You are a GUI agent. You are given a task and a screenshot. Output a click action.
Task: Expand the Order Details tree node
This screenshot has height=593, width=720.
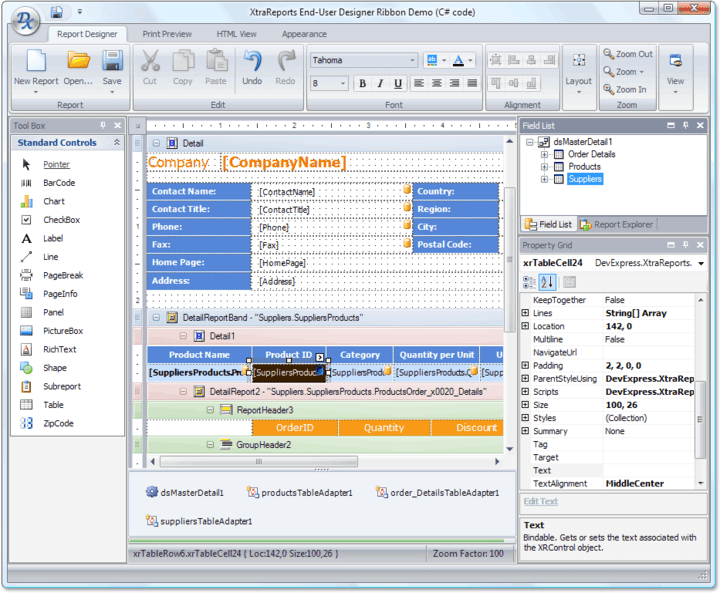[x=544, y=155]
